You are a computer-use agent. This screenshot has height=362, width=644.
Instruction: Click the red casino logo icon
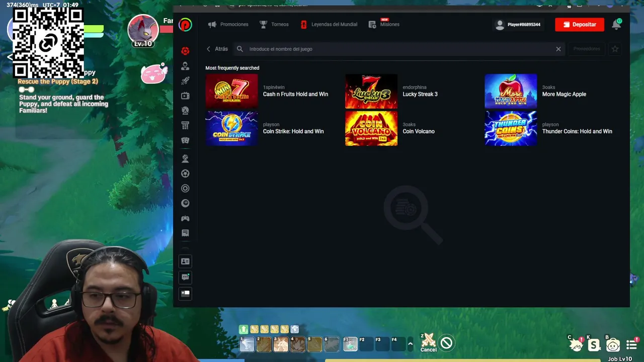click(185, 24)
